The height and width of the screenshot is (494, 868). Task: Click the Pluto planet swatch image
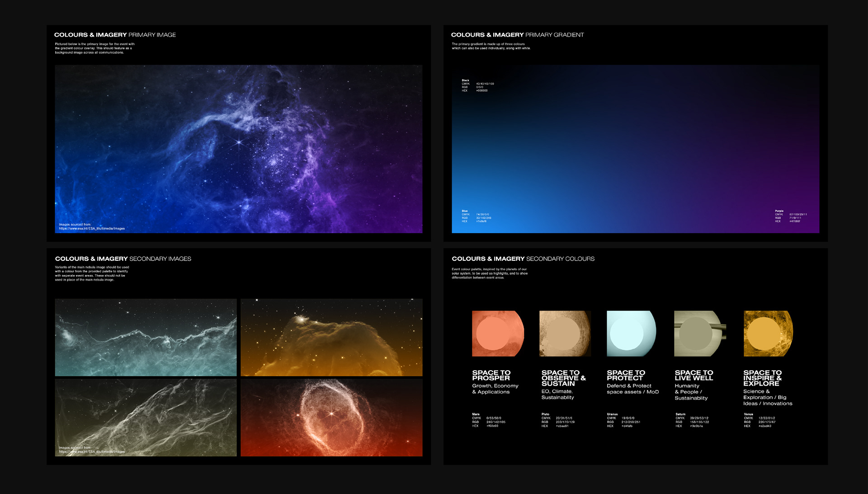coord(565,334)
